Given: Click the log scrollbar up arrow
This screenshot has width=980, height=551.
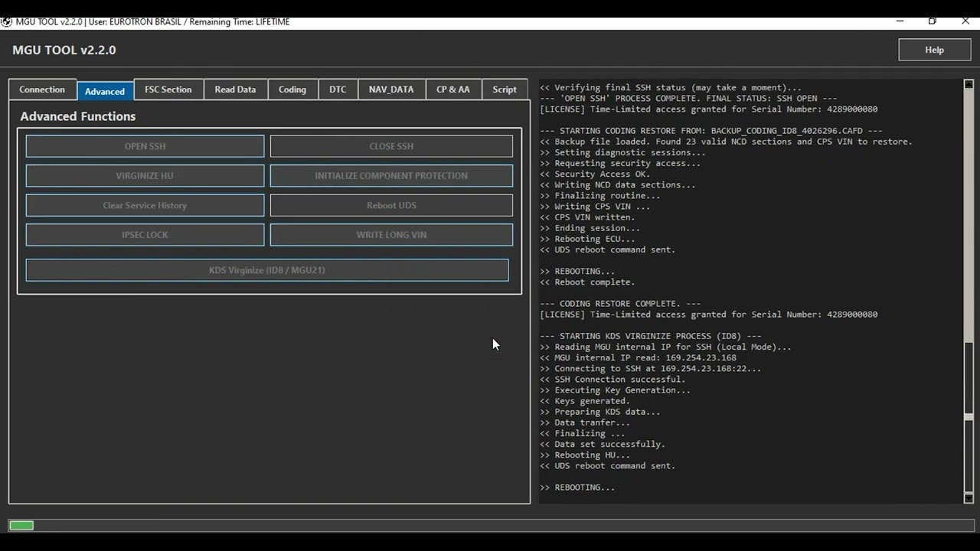Looking at the screenshot, I should click(969, 84).
